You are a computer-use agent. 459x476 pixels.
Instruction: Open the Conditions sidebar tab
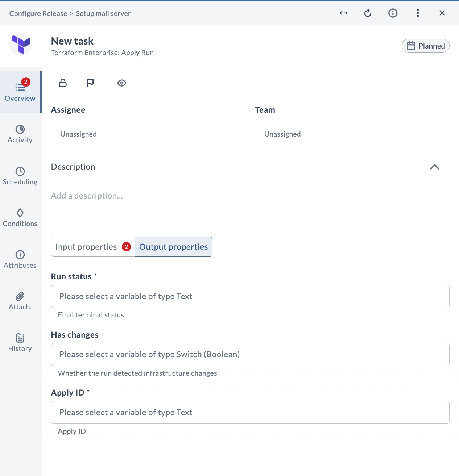point(20,218)
